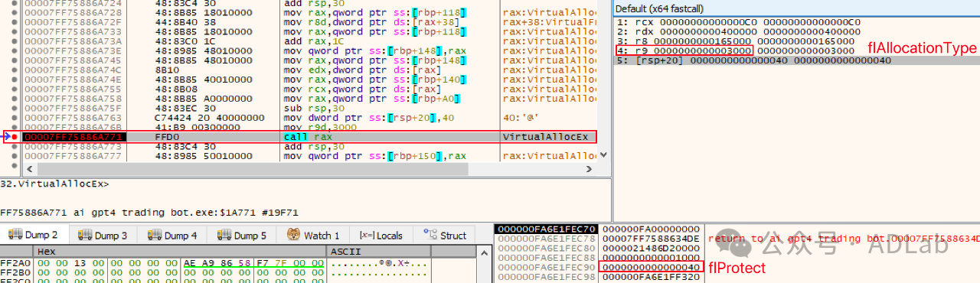Toggle breakpoint dot beside address 00007FF75886A74C
This screenshot has height=283, width=980.
click(x=15, y=70)
